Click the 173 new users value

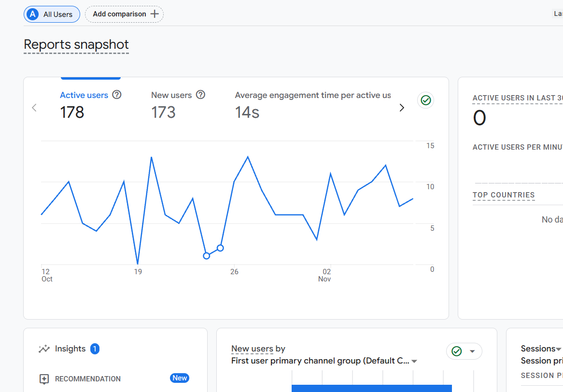tap(163, 112)
